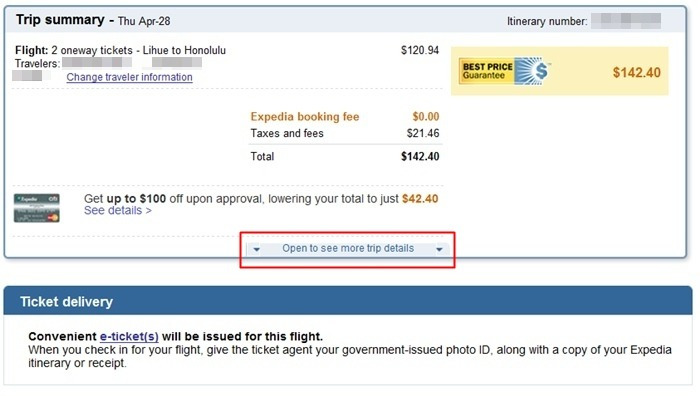The image size is (700, 396).
Task: Expand 'Open to see more trip details'
Action: tap(348, 248)
